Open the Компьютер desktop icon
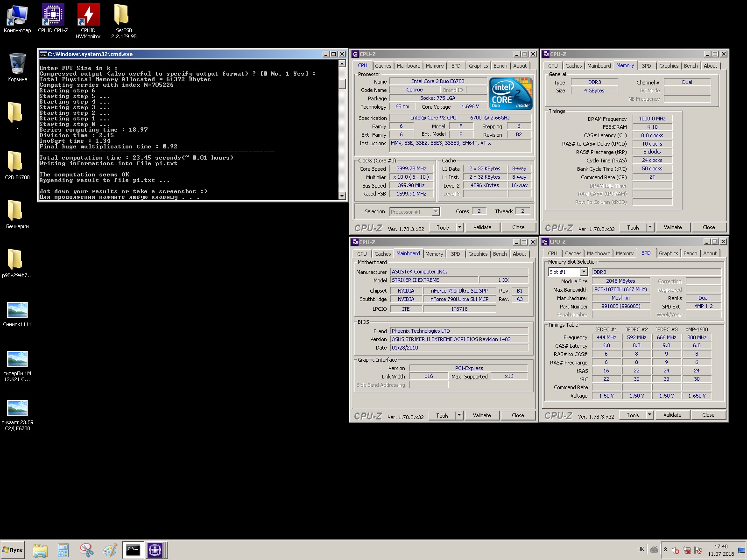The height and width of the screenshot is (560, 747). 17,19
